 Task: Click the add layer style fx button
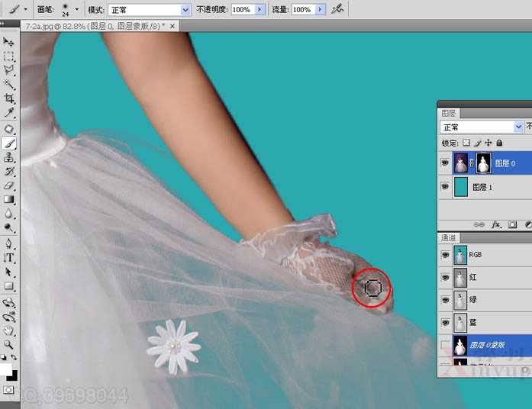click(x=495, y=225)
